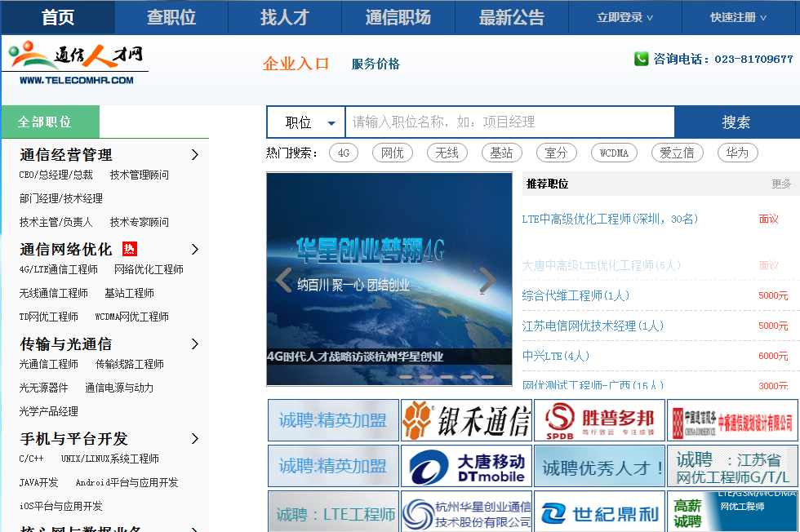Expand 传输与光通信 category arrow
Image resolution: width=800 pixels, height=532 pixels.
click(x=195, y=344)
